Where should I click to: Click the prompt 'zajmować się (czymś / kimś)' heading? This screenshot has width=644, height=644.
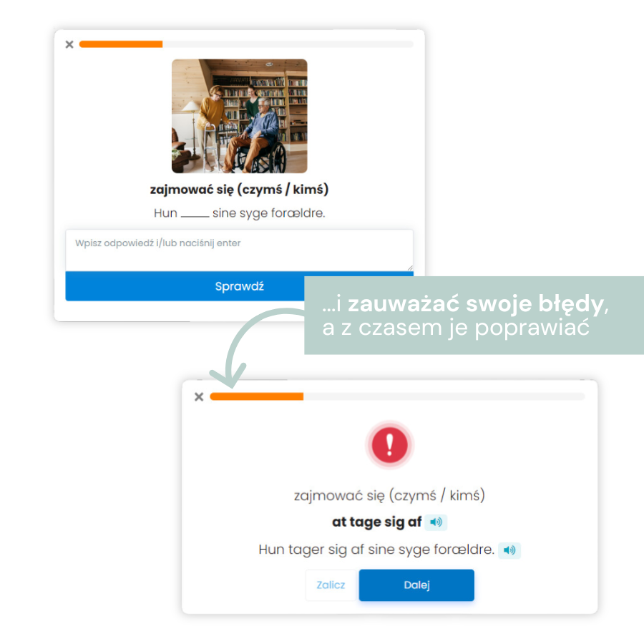click(x=239, y=190)
